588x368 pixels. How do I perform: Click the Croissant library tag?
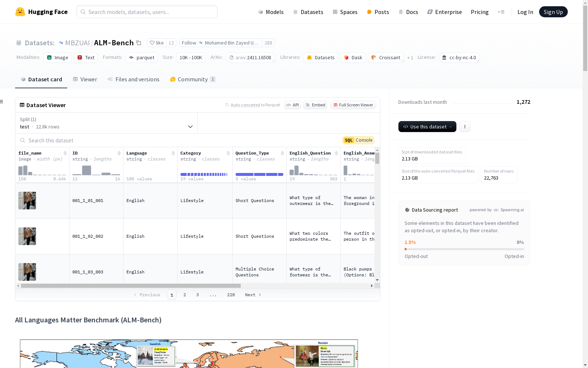386,57
